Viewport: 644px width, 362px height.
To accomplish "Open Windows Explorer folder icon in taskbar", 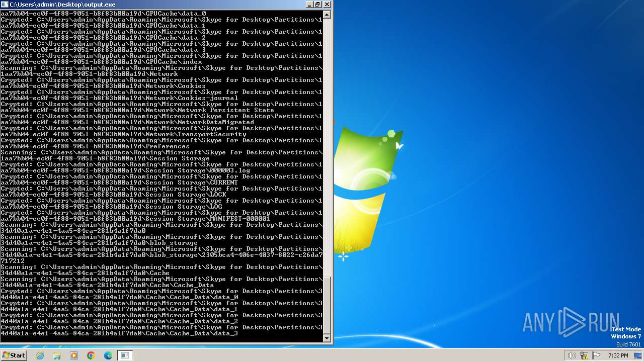I will [x=57, y=355].
